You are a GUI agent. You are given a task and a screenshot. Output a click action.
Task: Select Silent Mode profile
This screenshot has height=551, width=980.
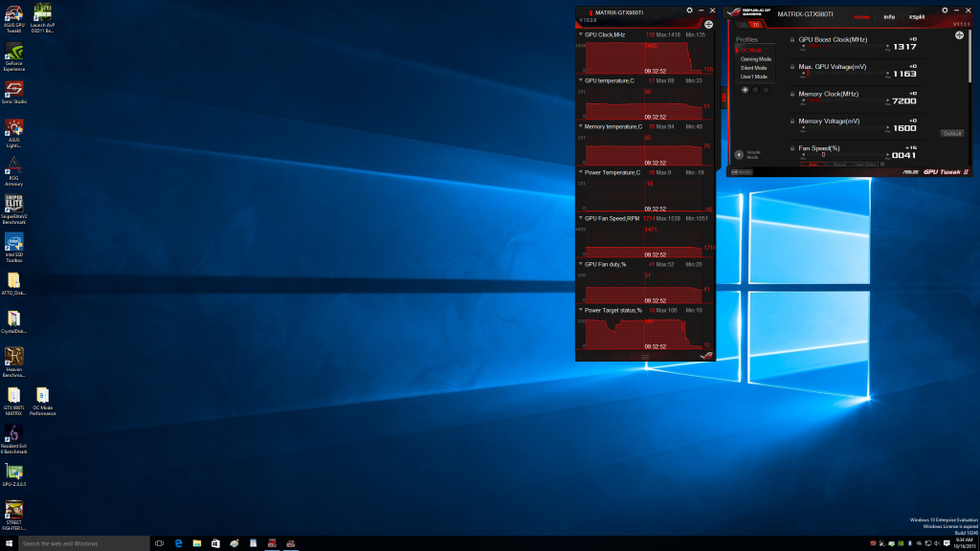[x=753, y=68]
